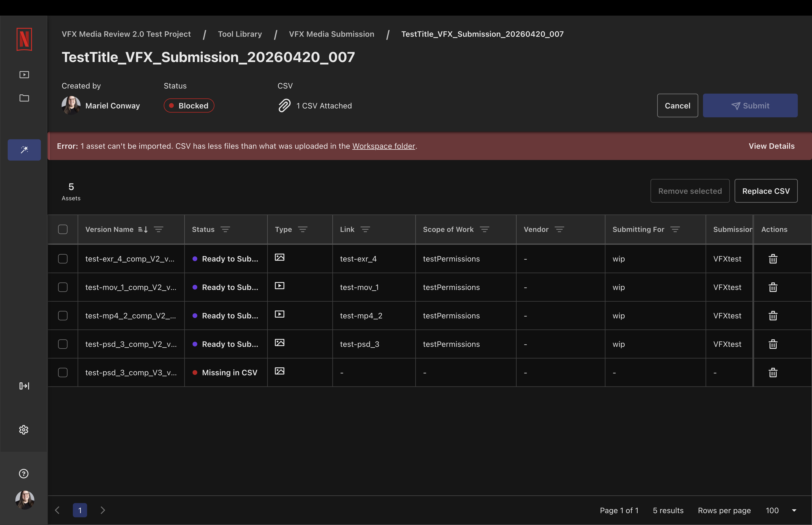Viewport: 812px width, 525px height.
Task: Click the Blocked status badge
Action: 189,106
